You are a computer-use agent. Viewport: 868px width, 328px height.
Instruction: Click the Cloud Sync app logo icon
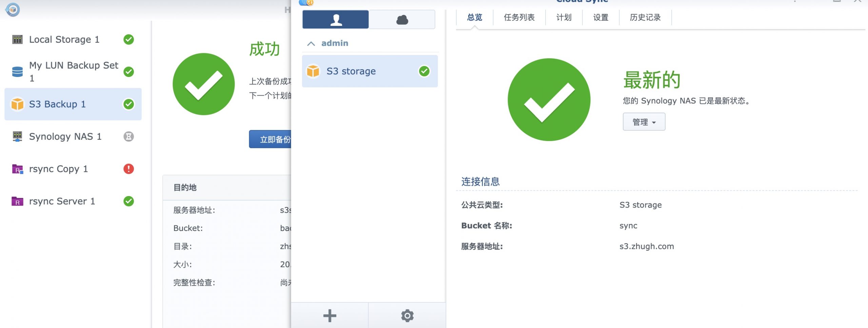coord(306,3)
